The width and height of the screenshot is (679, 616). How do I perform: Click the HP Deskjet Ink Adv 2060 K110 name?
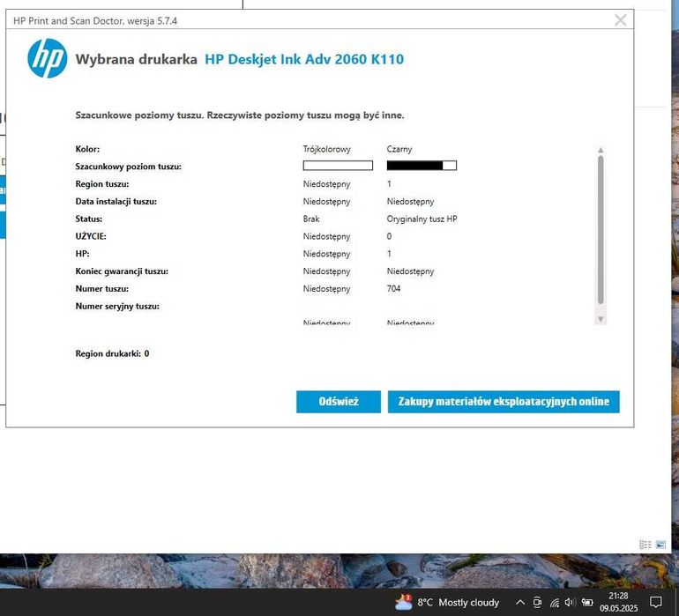pos(304,59)
